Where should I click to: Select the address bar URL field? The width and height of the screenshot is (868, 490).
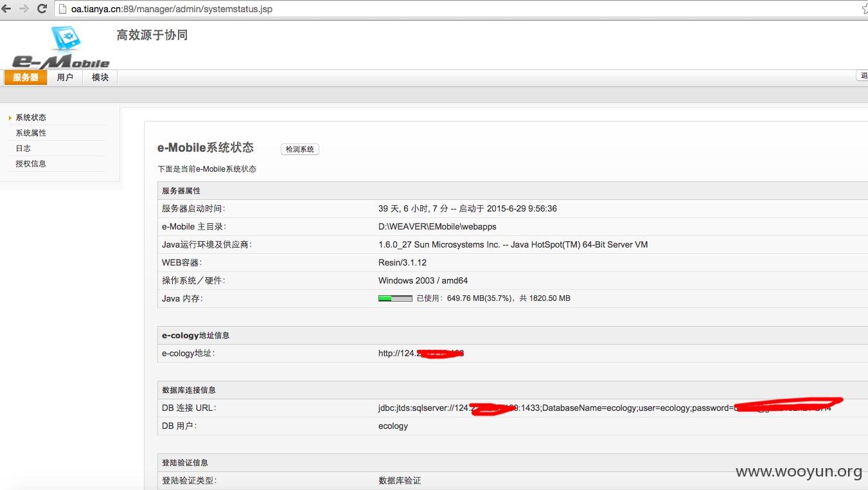point(459,9)
